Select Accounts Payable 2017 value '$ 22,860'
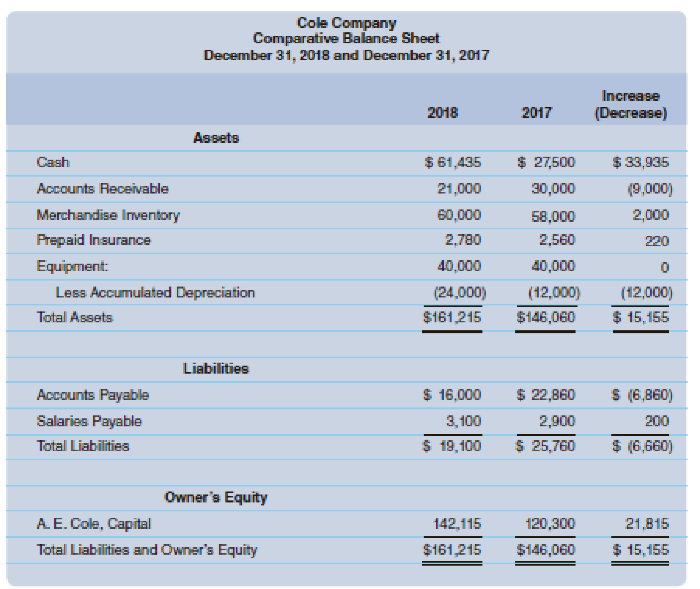The width and height of the screenshot is (700, 589). click(x=546, y=395)
